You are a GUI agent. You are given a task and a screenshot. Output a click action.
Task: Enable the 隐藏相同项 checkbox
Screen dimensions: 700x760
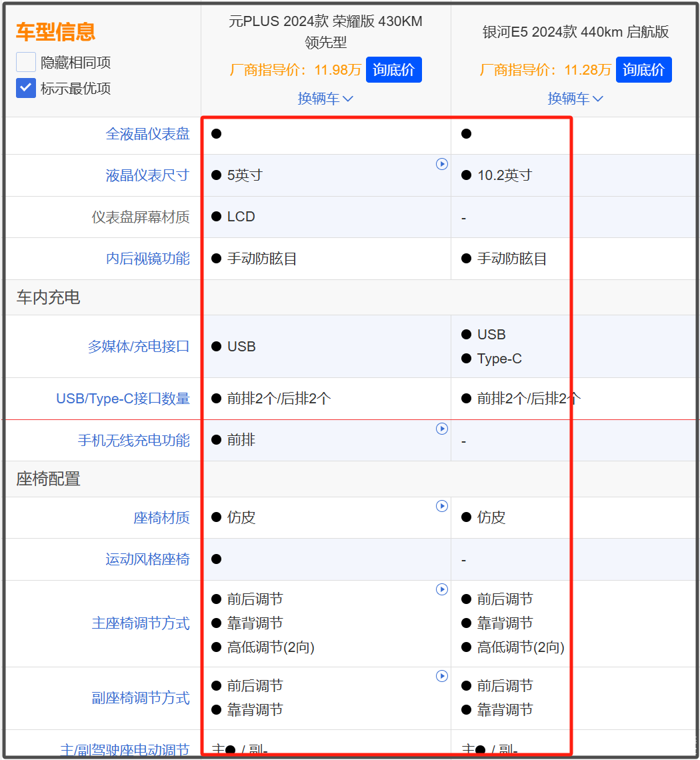point(26,63)
